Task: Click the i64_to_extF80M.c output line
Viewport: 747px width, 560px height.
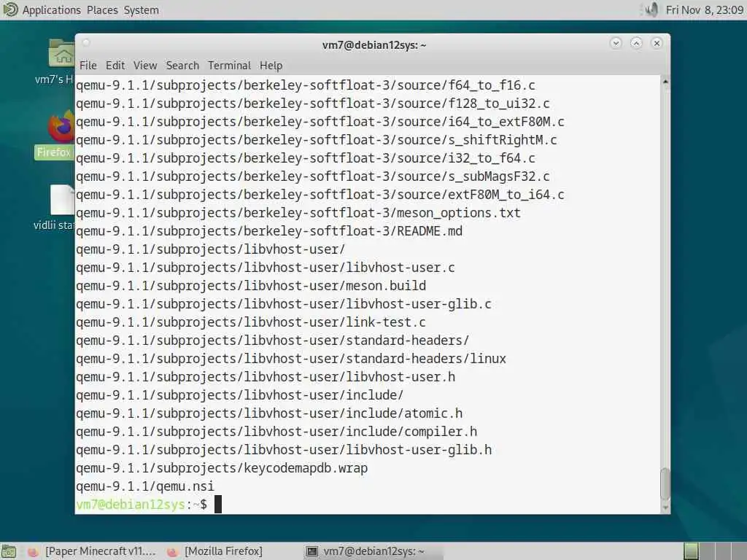Action: 320,122
